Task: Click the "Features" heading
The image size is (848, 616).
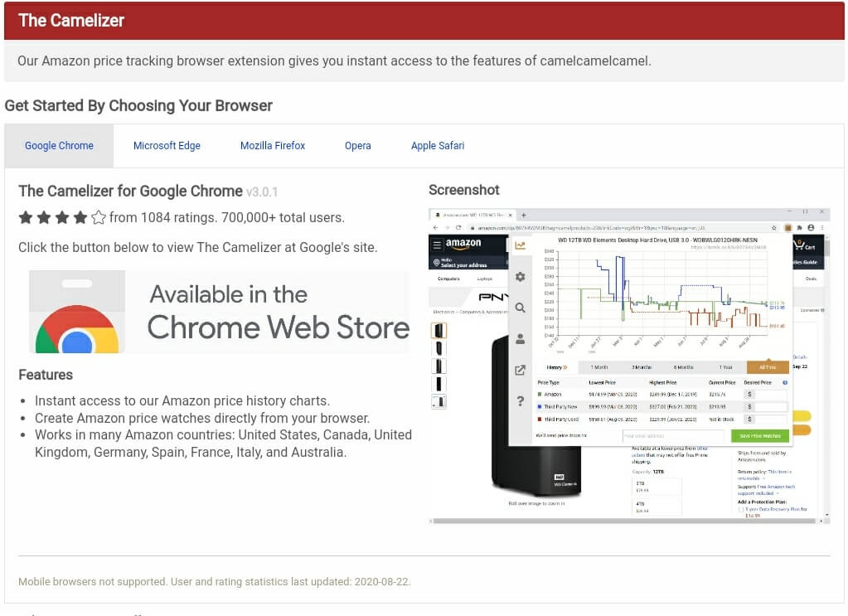Action: pos(46,375)
